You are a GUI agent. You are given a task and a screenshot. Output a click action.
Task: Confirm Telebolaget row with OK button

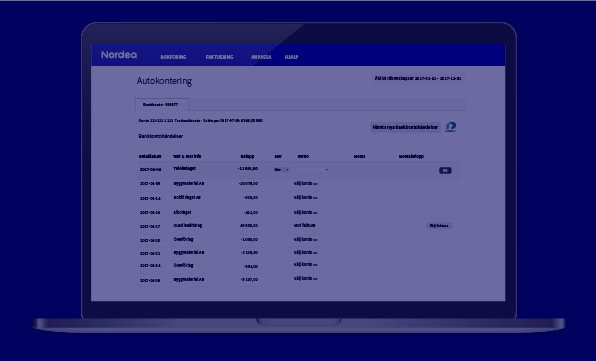(x=445, y=171)
